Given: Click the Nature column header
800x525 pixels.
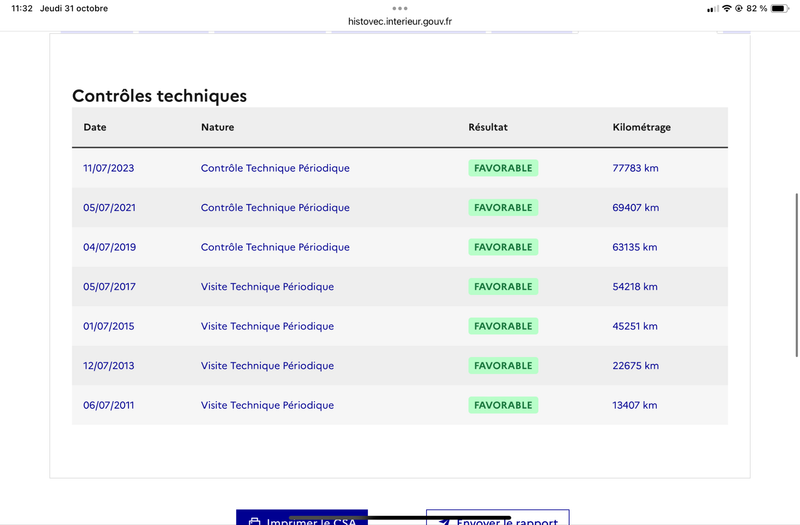Looking at the screenshot, I should tap(217, 127).
